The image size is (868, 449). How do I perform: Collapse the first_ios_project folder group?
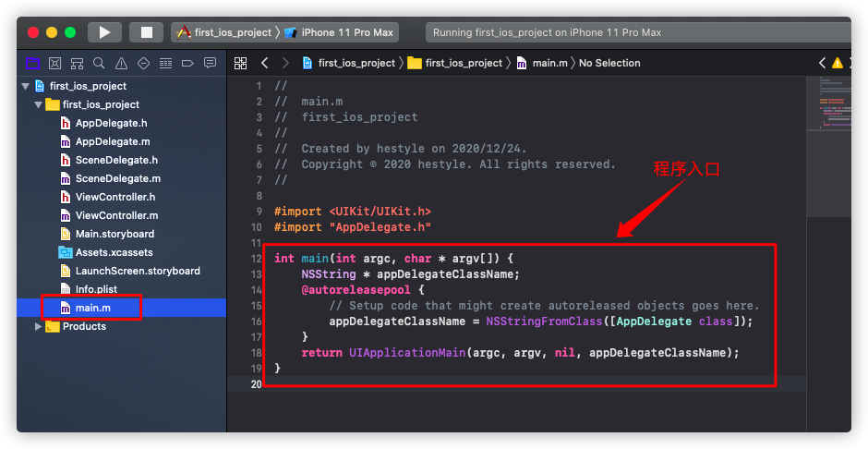(x=38, y=104)
